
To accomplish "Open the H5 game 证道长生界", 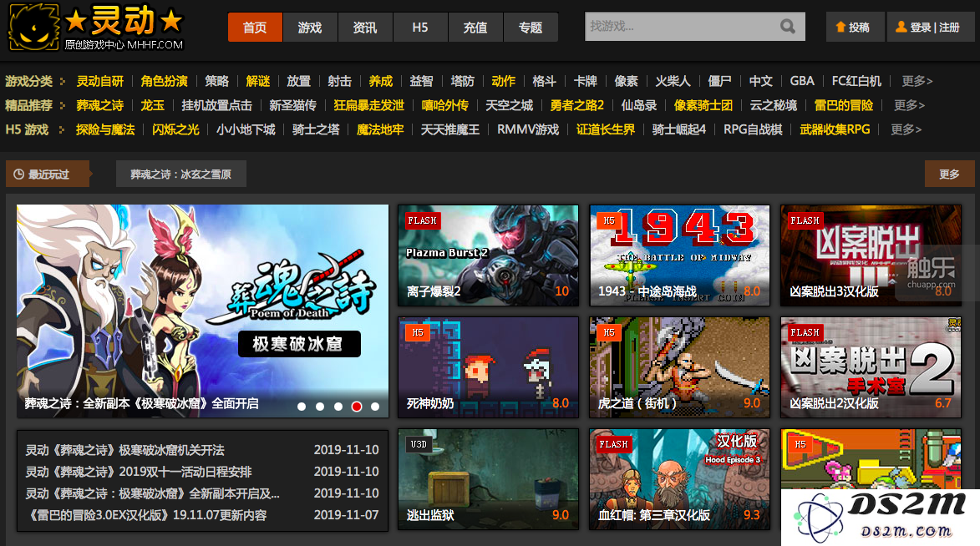I will pos(606,130).
